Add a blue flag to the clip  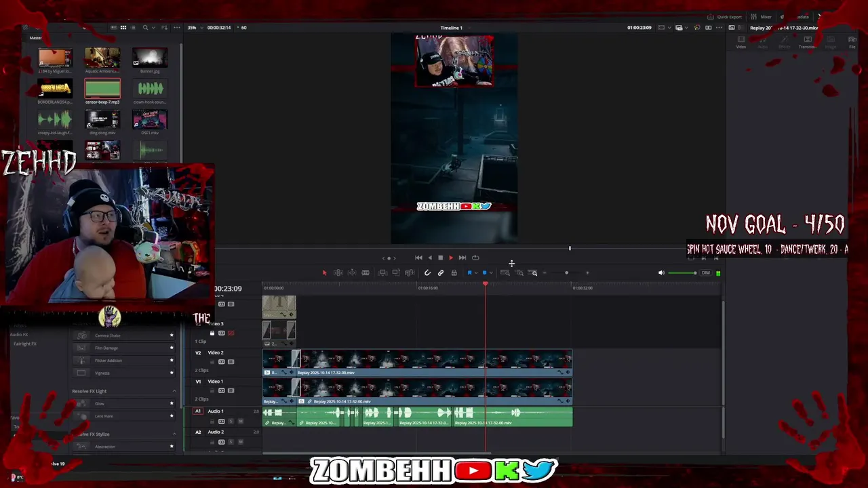[469, 272]
